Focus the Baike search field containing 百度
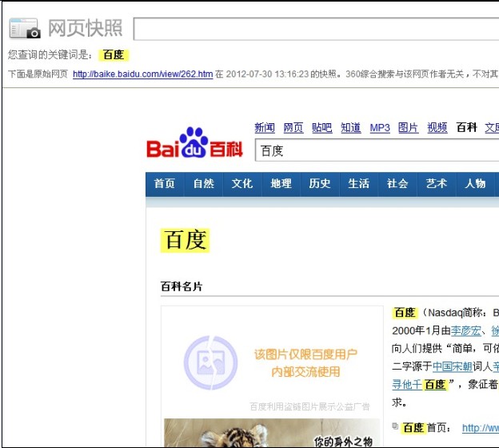Image resolution: width=499 pixels, height=448 pixels. coord(376,150)
